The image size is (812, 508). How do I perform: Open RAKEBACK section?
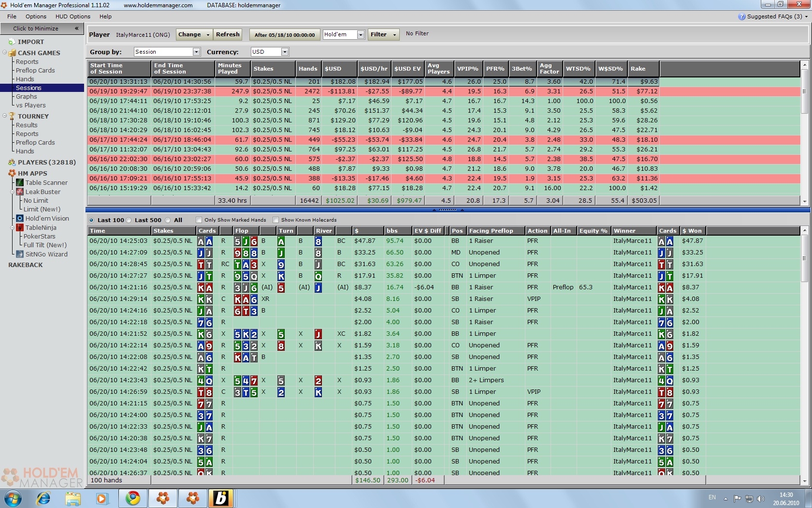coord(26,265)
